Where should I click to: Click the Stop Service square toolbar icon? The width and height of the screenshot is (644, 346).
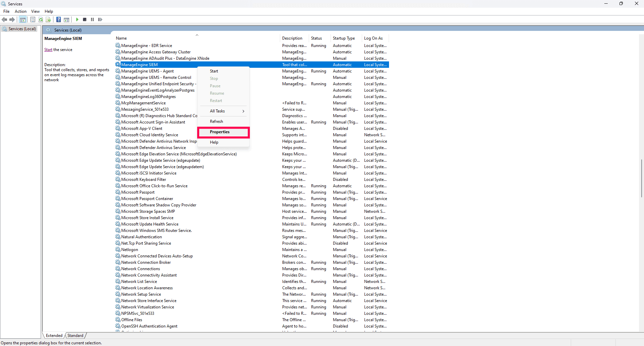[85, 19]
